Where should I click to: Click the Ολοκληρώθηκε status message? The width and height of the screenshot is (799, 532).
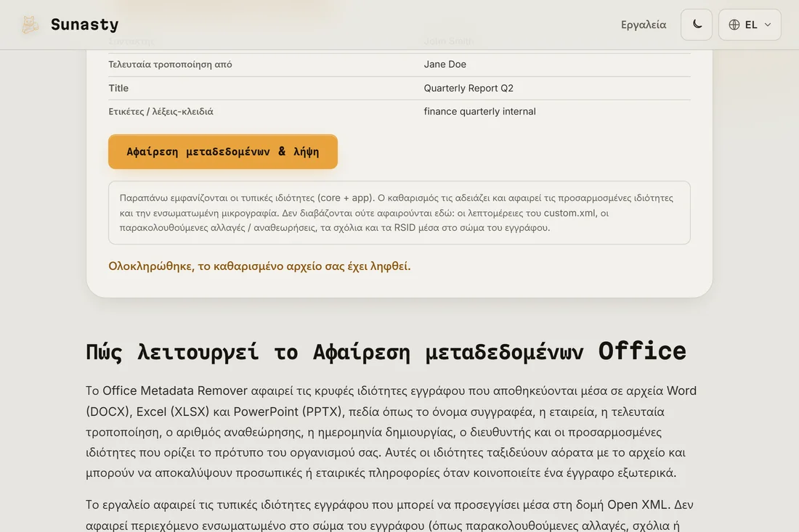coord(259,266)
